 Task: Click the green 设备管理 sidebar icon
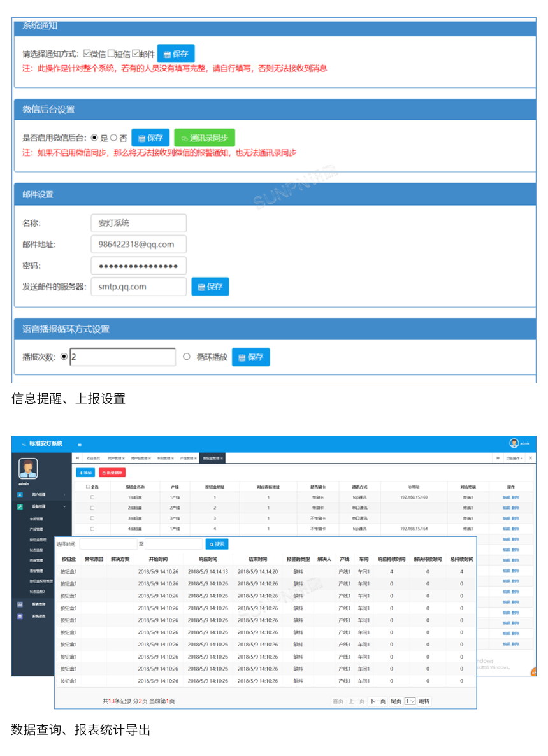(x=20, y=506)
